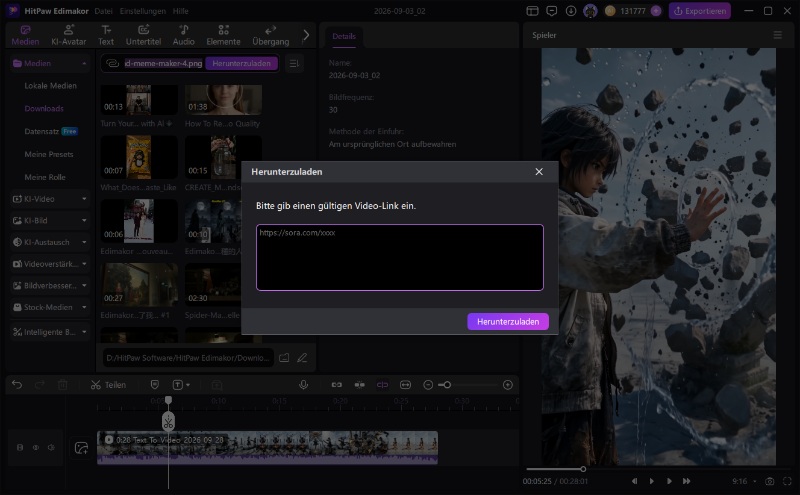
Task: Select the 00:07 What_Does thumbnail
Action: point(139,157)
